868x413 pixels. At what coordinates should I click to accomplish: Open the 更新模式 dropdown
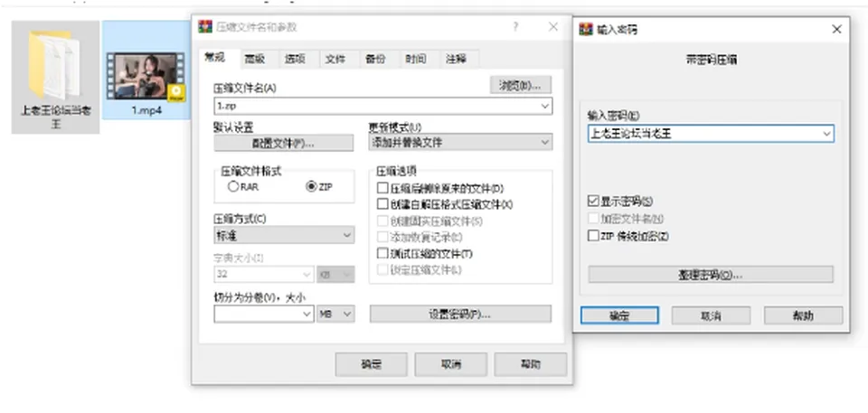(460, 142)
